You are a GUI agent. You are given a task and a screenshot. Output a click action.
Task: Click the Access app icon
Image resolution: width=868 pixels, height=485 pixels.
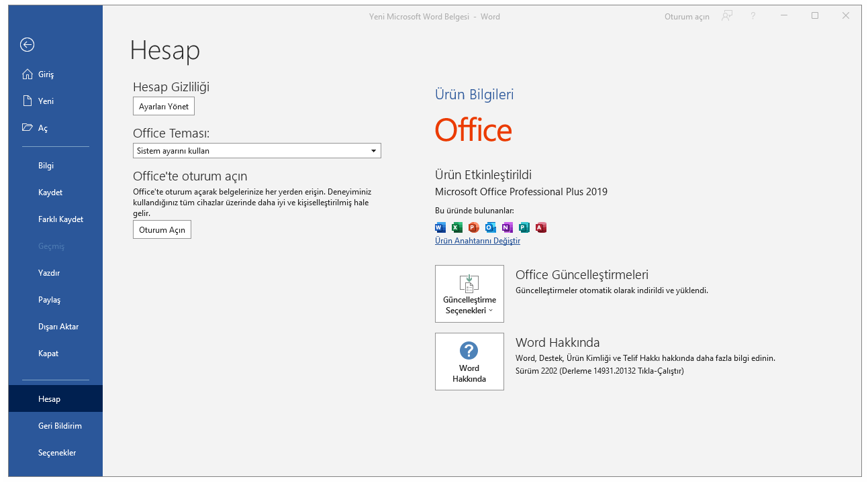(541, 227)
